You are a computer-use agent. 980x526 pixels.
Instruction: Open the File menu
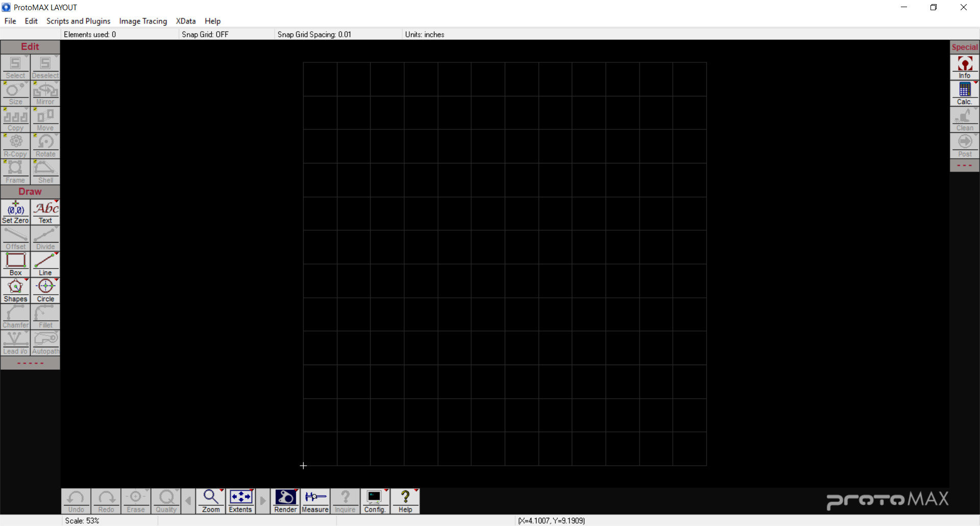coord(10,21)
